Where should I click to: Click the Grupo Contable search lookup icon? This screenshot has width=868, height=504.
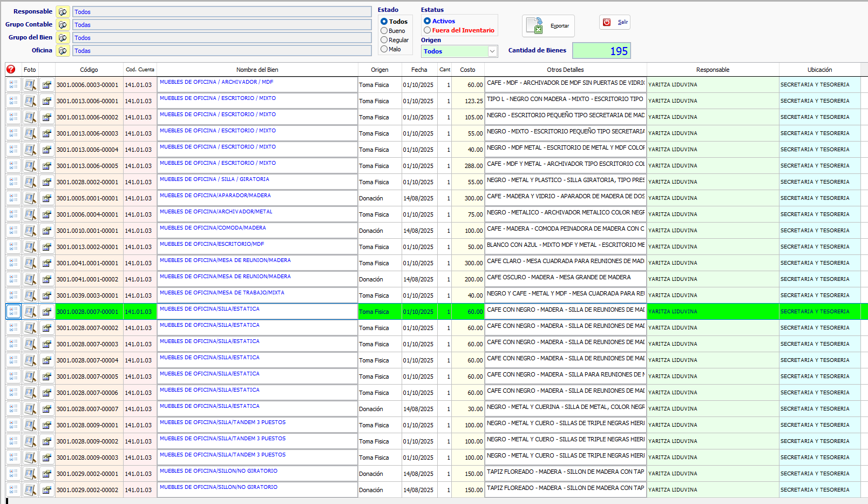tap(63, 25)
